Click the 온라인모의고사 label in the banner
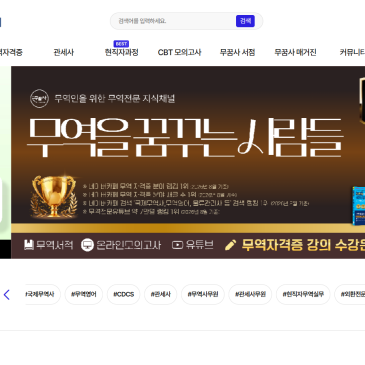This screenshot has height=365, width=365. [129, 245]
